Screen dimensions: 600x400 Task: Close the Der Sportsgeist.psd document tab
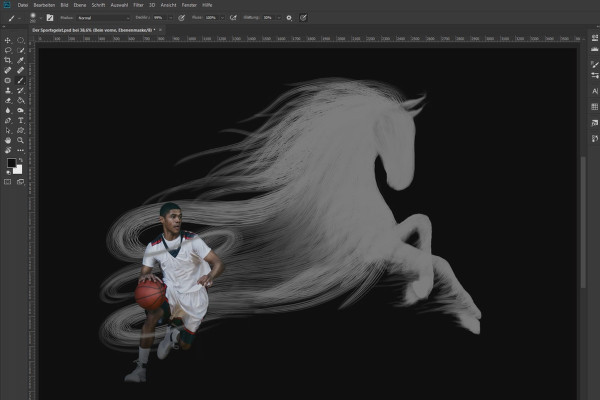(160, 30)
